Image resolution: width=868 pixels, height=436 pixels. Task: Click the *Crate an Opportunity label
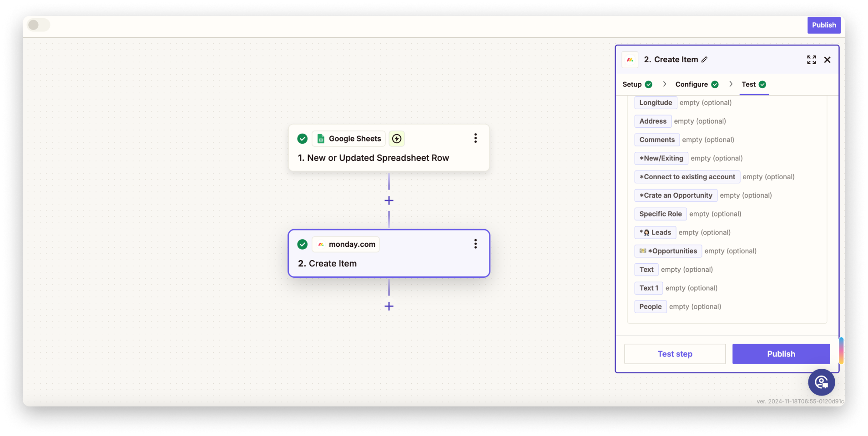676,195
